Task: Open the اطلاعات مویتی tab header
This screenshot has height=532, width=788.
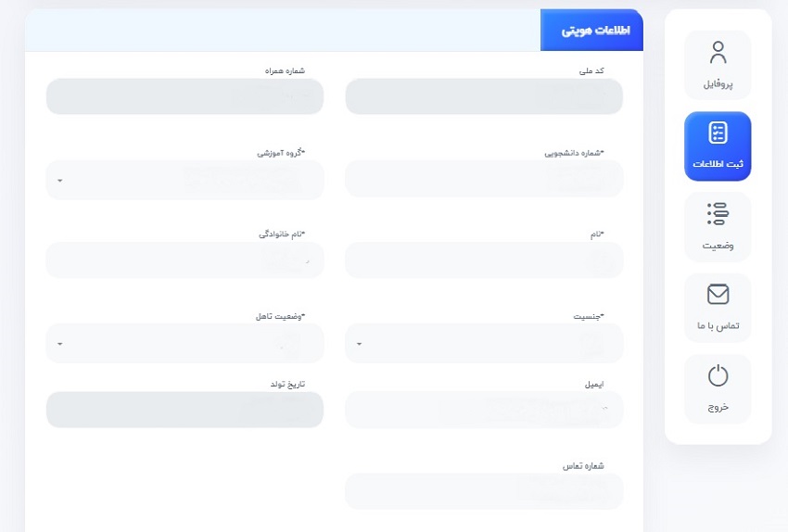Action: 591,31
